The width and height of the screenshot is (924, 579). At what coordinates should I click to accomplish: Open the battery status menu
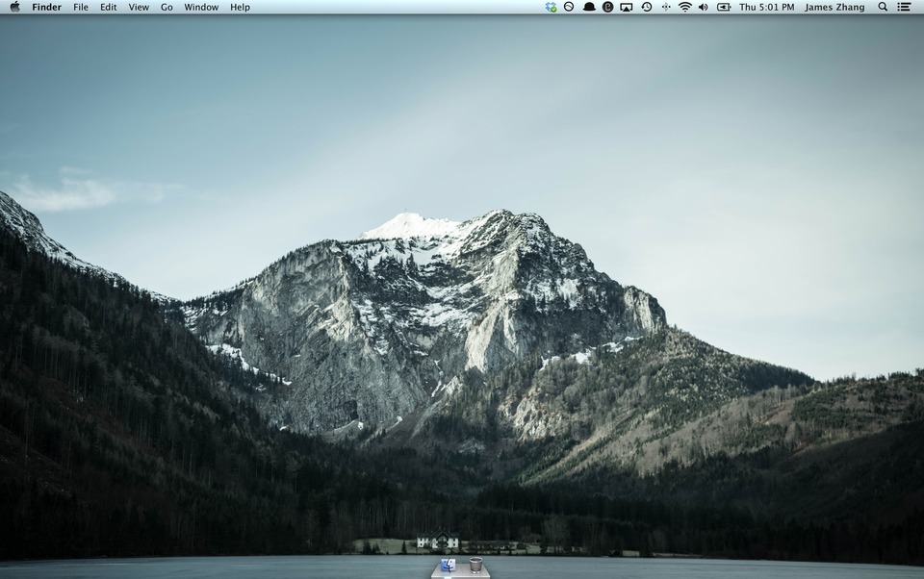(724, 7)
